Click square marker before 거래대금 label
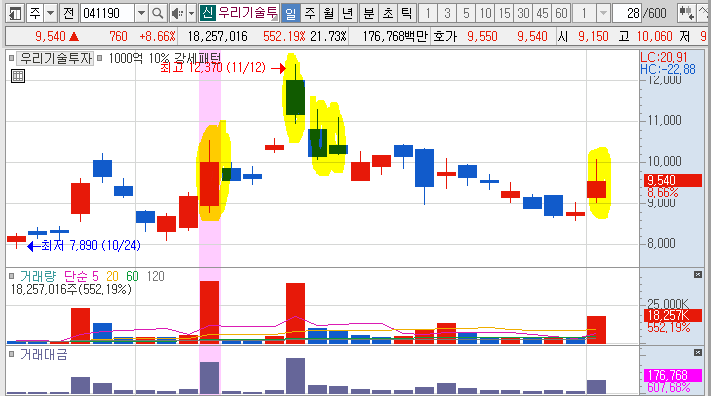Screen dimensions: 711x396 tap(11, 354)
